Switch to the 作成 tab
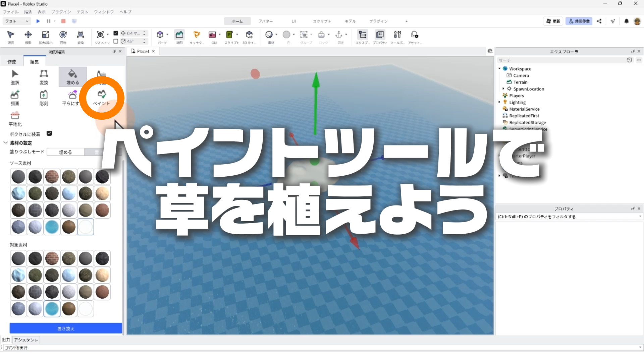 click(12, 62)
